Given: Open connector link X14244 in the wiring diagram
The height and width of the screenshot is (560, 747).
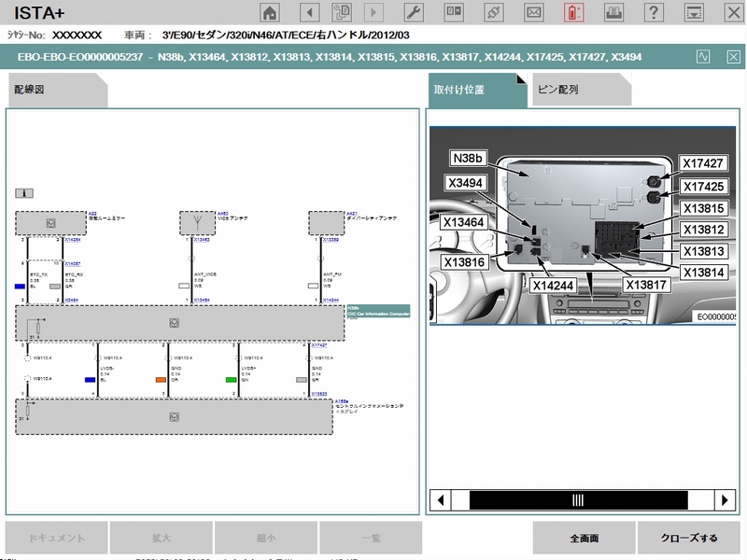Looking at the screenshot, I should click(x=331, y=301).
